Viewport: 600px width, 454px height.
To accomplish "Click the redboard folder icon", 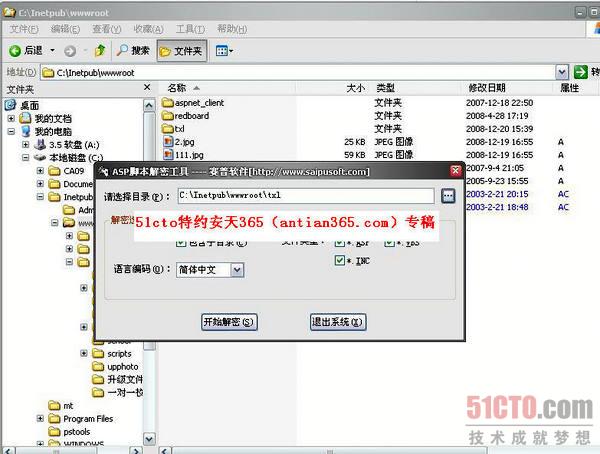I will coord(167,116).
